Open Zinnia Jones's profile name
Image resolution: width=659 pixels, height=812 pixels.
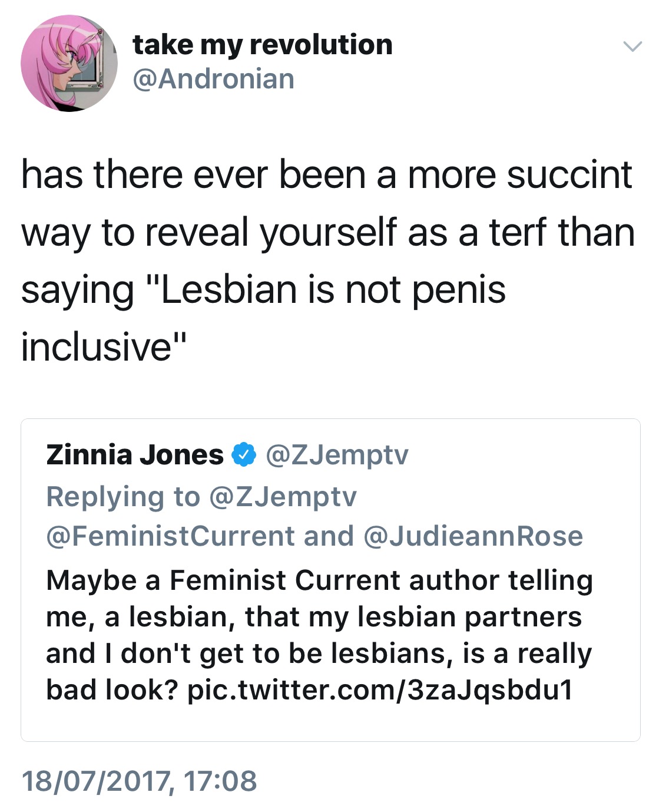135,455
